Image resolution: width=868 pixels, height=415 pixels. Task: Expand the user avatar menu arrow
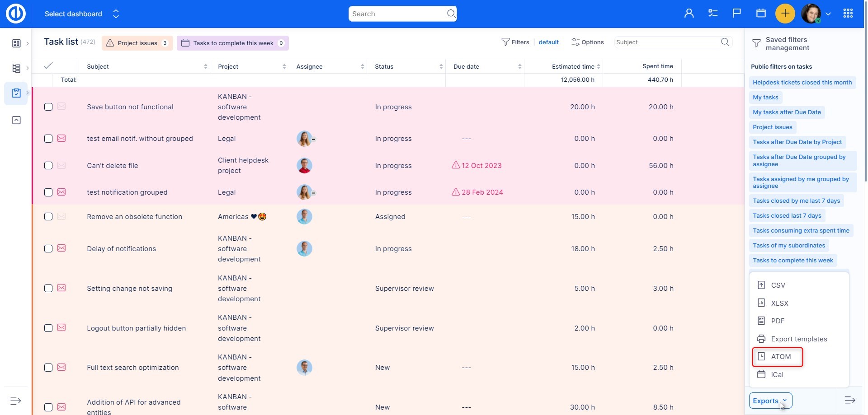pyautogui.click(x=828, y=14)
